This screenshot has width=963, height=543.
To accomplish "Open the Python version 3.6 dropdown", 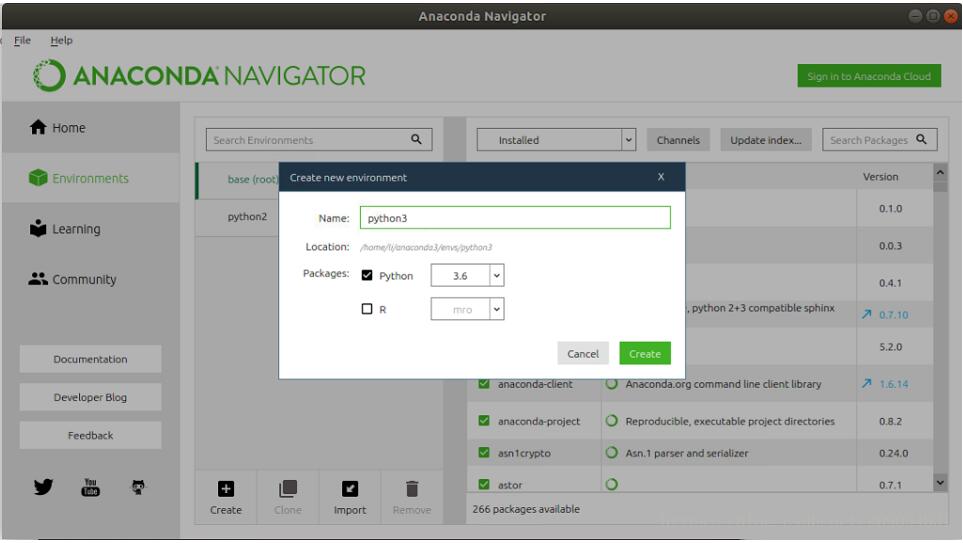I will tap(467, 275).
